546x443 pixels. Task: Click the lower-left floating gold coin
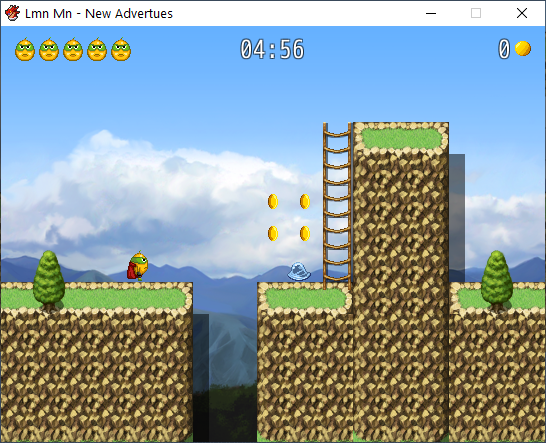(273, 233)
